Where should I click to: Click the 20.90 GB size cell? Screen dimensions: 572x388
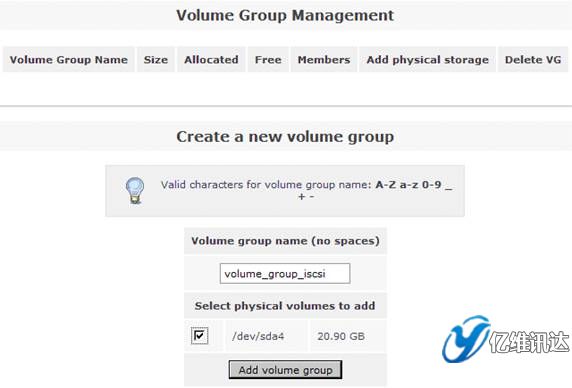[341, 336]
